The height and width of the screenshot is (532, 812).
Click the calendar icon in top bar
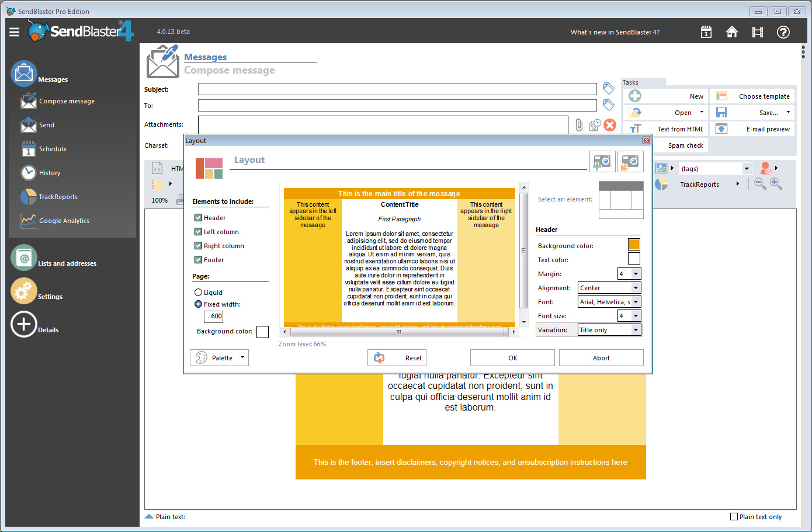point(706,32)
